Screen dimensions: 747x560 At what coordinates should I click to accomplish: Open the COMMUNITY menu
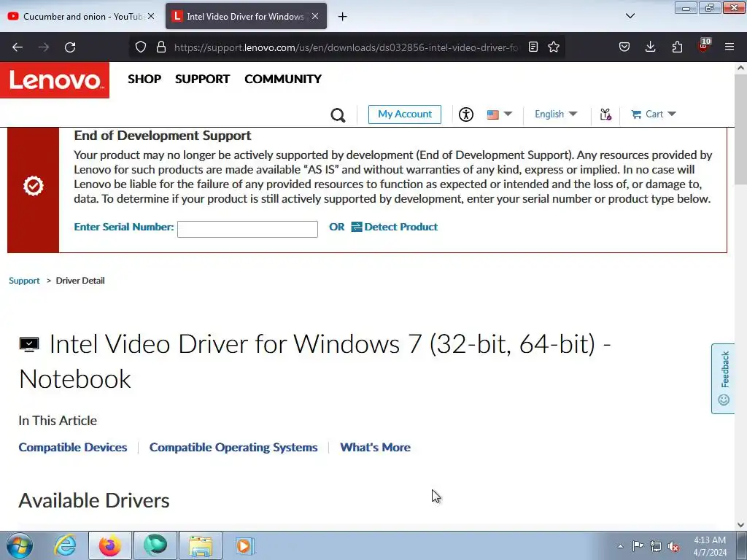(283, 79)
